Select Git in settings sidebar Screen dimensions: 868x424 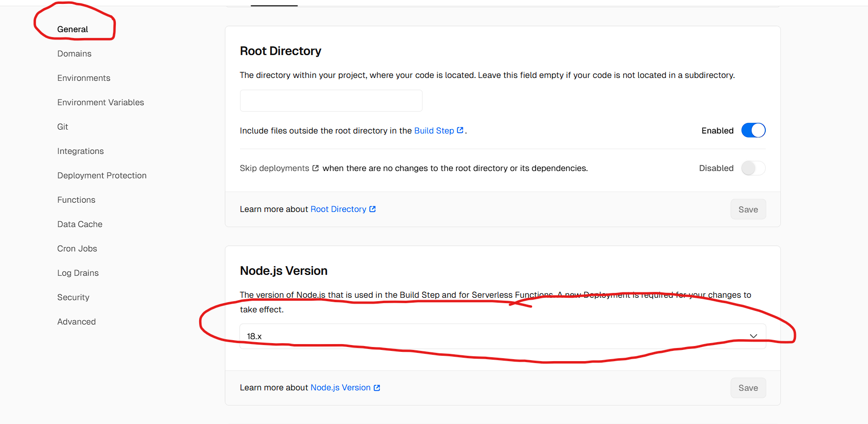coord(63,127)
